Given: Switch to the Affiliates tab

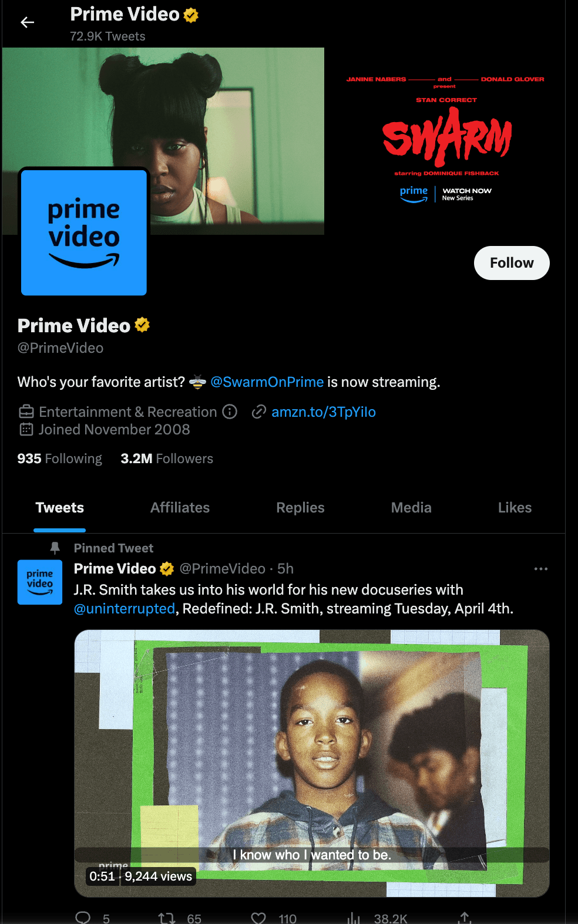Looking at the screenshot, I should (x=180, y=508).
